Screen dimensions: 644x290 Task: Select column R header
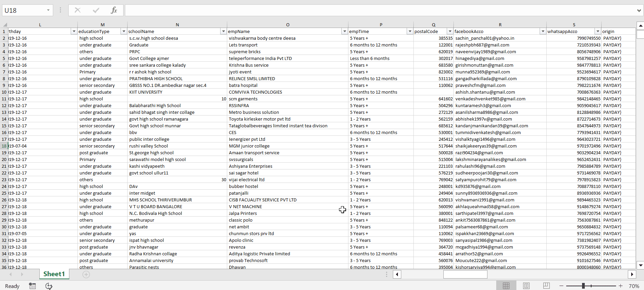500,25
